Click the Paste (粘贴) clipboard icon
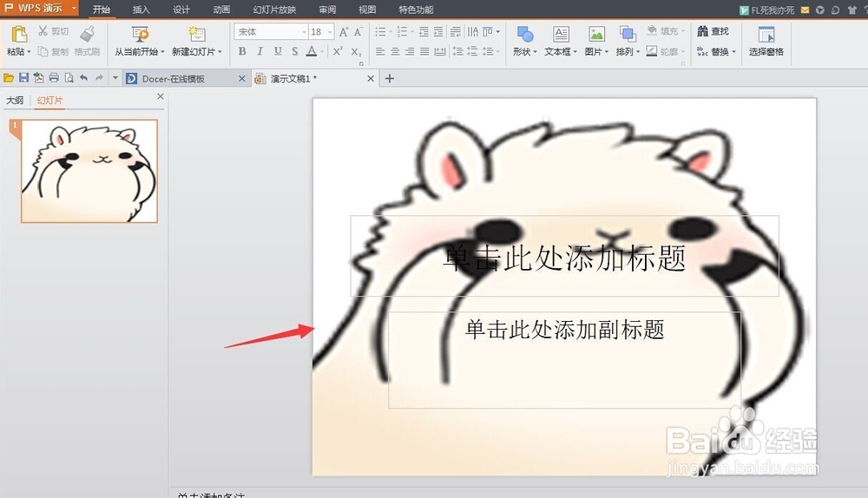The height and width of the screenshot is (498, 868). [x=19, y=35]
